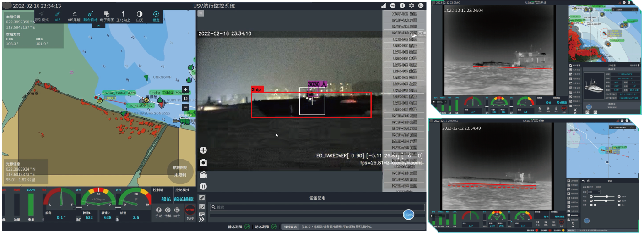Image resolution: width=644 pixels, height=233 pixels.
Task: Open the 操控日志 control log
Action: pyautogui.click(x=290, y=227)
